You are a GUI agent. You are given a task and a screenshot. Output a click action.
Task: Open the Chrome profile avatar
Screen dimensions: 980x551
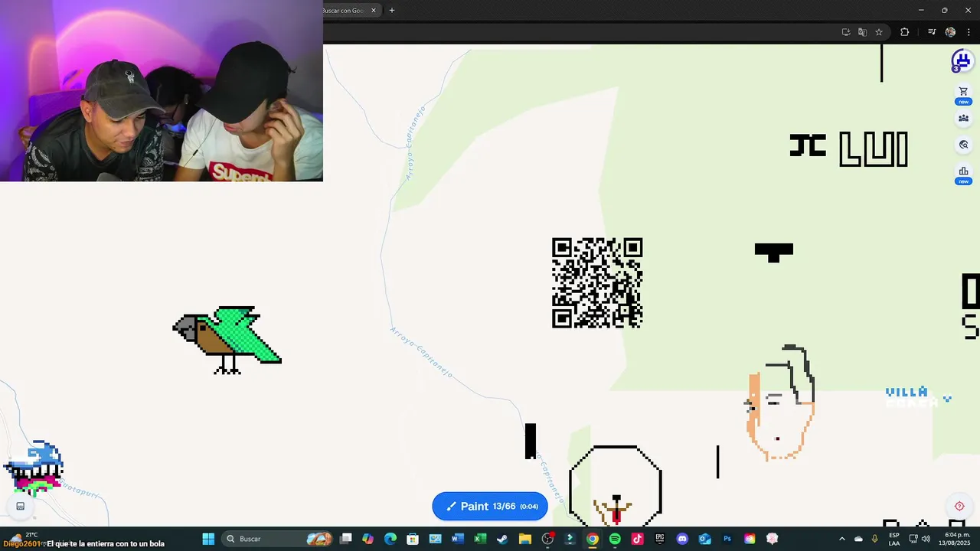[950, 32]
